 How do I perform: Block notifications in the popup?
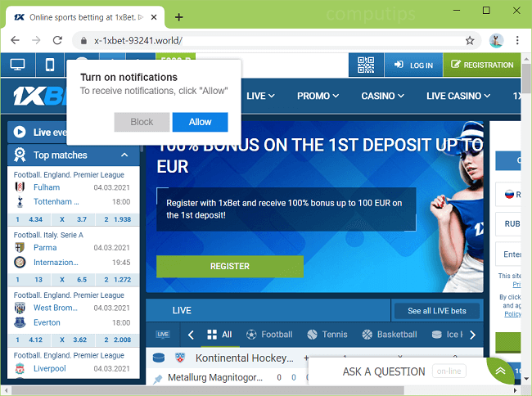coord(142,122)
